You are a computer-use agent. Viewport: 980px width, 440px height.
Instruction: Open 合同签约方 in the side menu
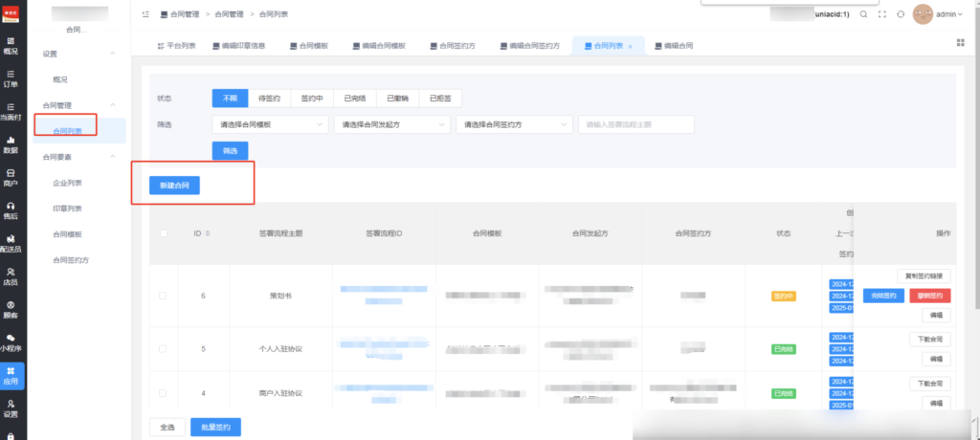[71, 260]
